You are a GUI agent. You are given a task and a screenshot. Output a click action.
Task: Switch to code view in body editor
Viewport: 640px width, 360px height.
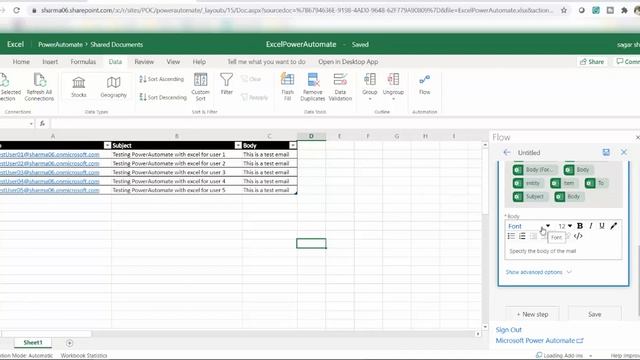pyautogui.click(x=578, y=236)
